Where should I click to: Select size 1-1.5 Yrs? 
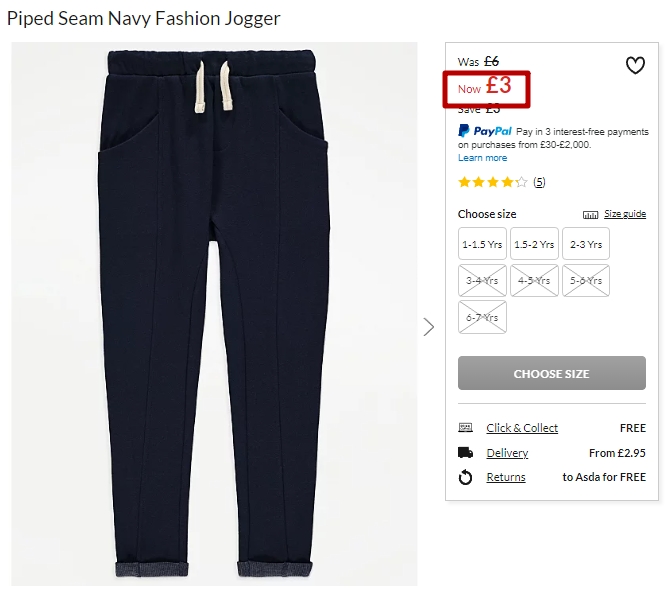coord(482,244)
